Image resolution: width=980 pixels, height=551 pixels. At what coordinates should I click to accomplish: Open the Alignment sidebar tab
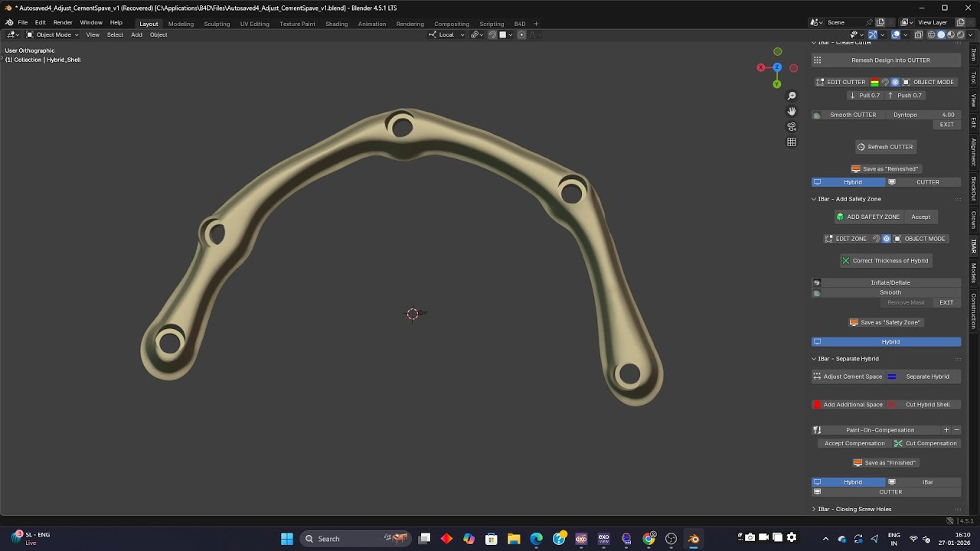tap(974, 153)
